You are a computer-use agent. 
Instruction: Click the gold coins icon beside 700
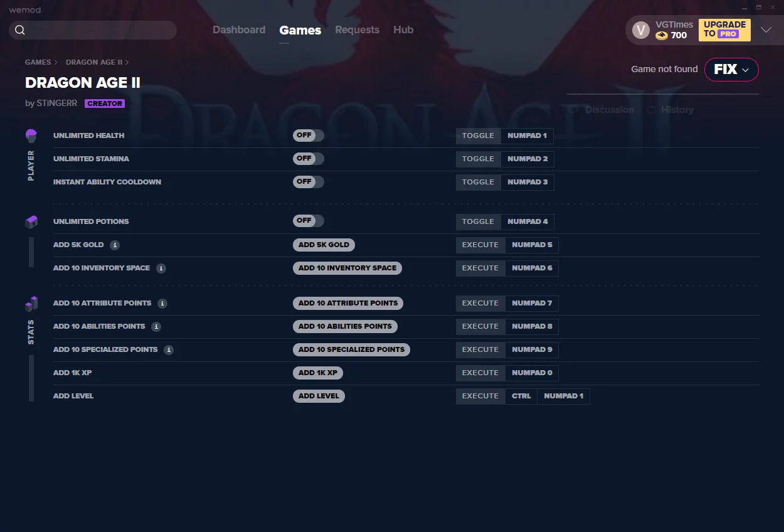tap(662, 36)
